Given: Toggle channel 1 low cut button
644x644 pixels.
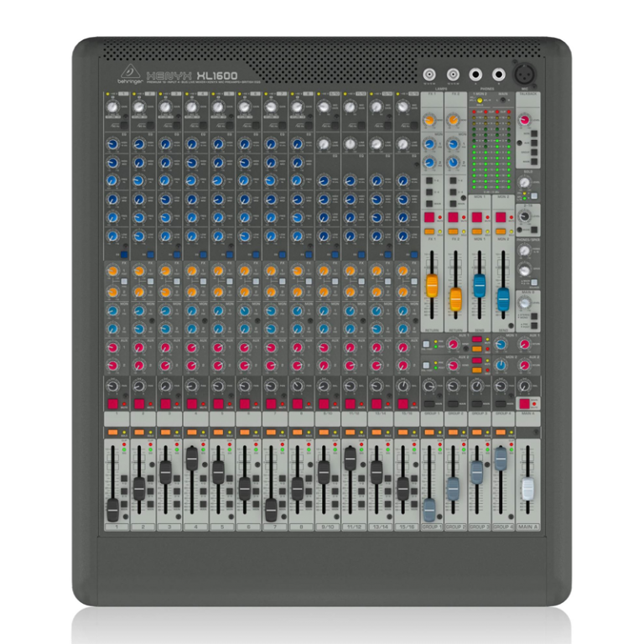Looking at the screenshot, I should pyautogui.click(x=124, y=125).
